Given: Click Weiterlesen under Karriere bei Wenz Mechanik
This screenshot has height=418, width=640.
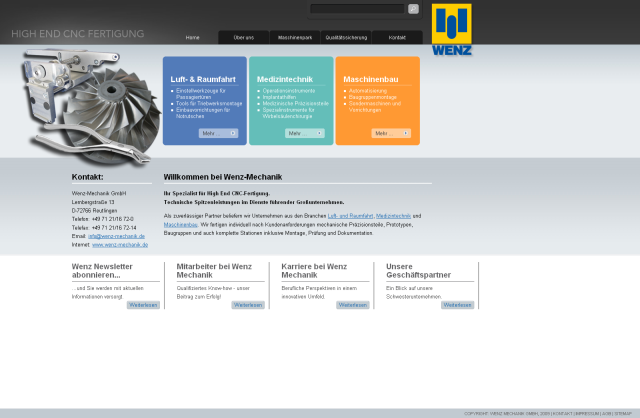Looking at the screenshot, I should (353, 305).
